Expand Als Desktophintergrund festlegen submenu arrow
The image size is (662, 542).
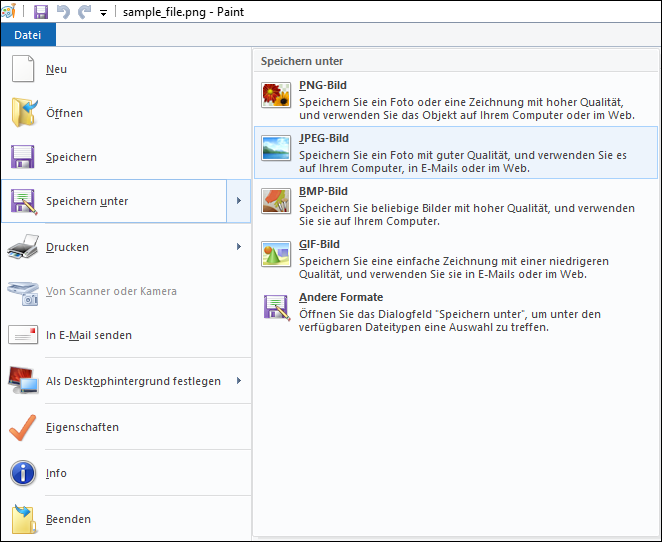pos(239,381)
